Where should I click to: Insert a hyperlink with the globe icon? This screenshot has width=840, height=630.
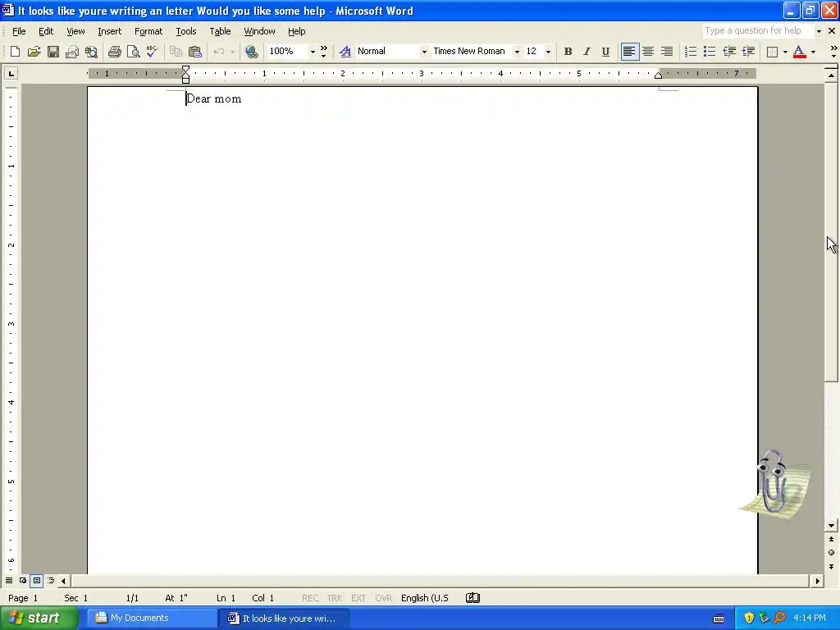tap(251, 52)
